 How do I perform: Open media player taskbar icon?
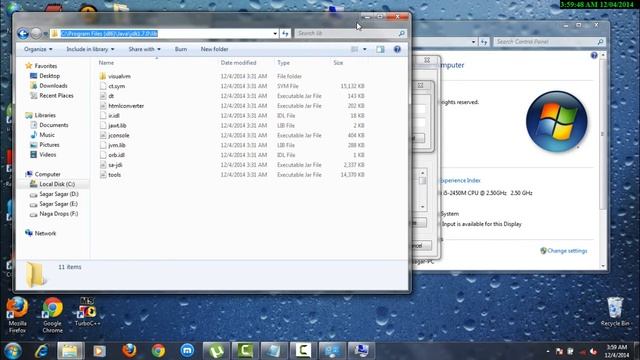tap(99, 351)
